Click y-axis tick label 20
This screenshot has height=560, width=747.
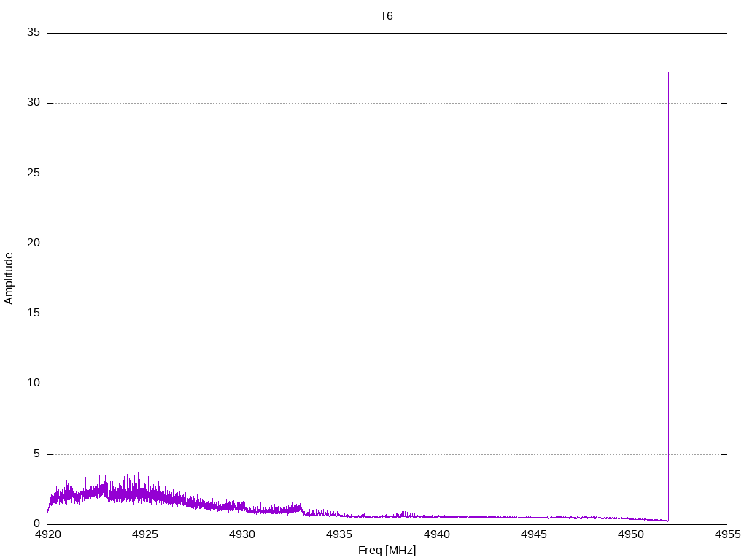pyautogui.click(x=34, y=244)
